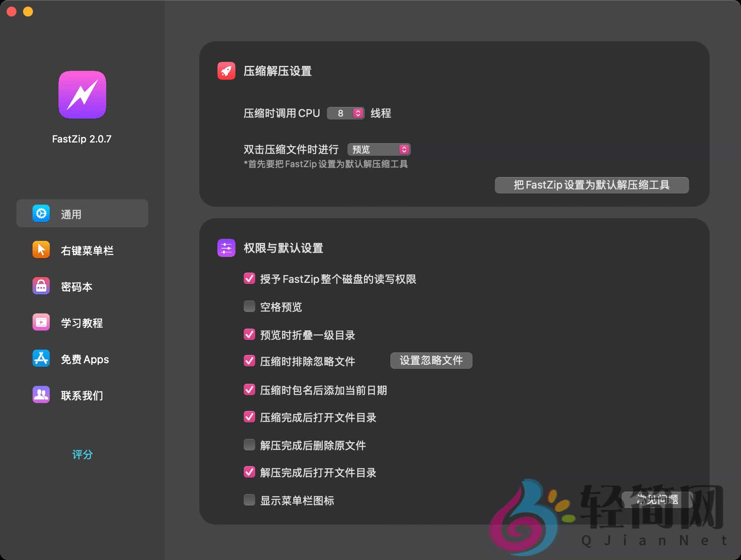Open the 设置忽略文件 dialog

(x=431, y=360)
